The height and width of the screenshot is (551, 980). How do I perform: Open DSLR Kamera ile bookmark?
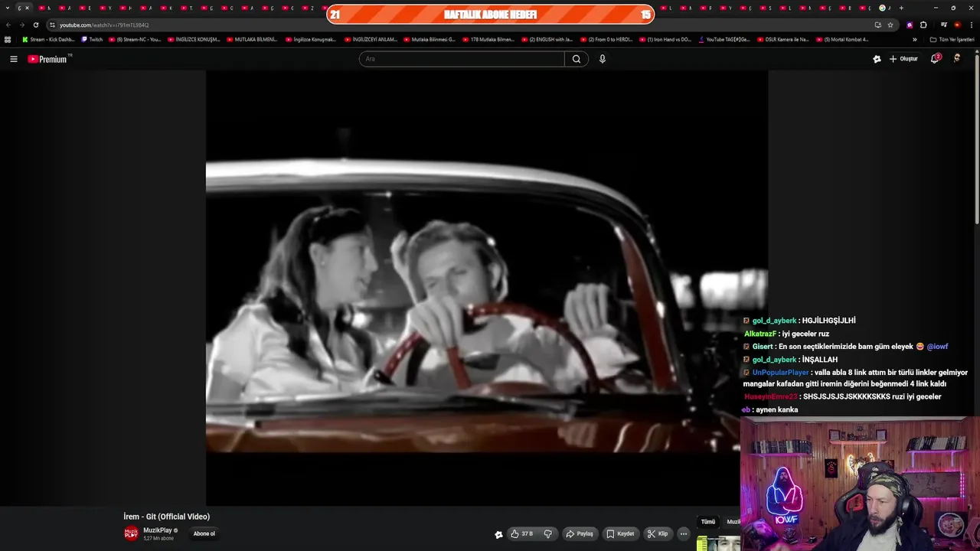782,39
